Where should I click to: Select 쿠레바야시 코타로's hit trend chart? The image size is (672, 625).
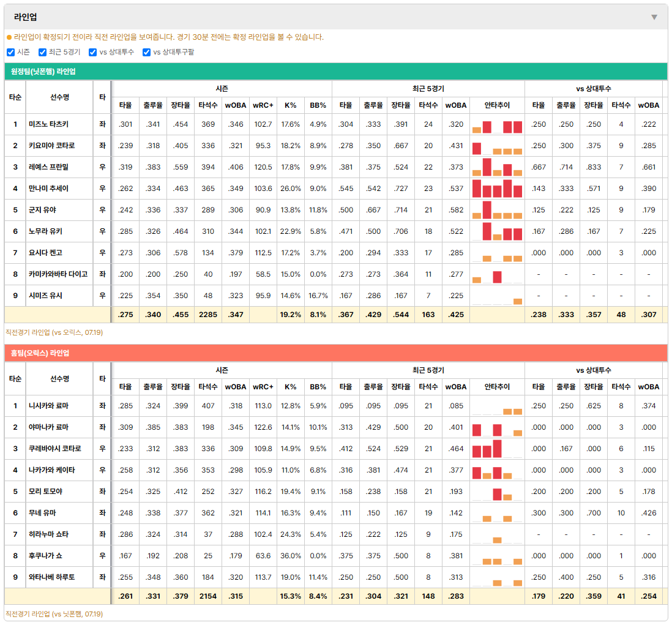pos(497,449)
